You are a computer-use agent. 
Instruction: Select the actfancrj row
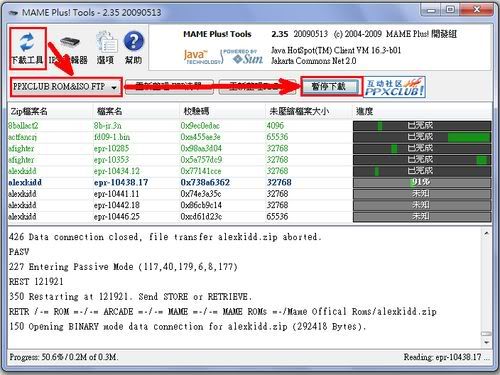point(249,137)
